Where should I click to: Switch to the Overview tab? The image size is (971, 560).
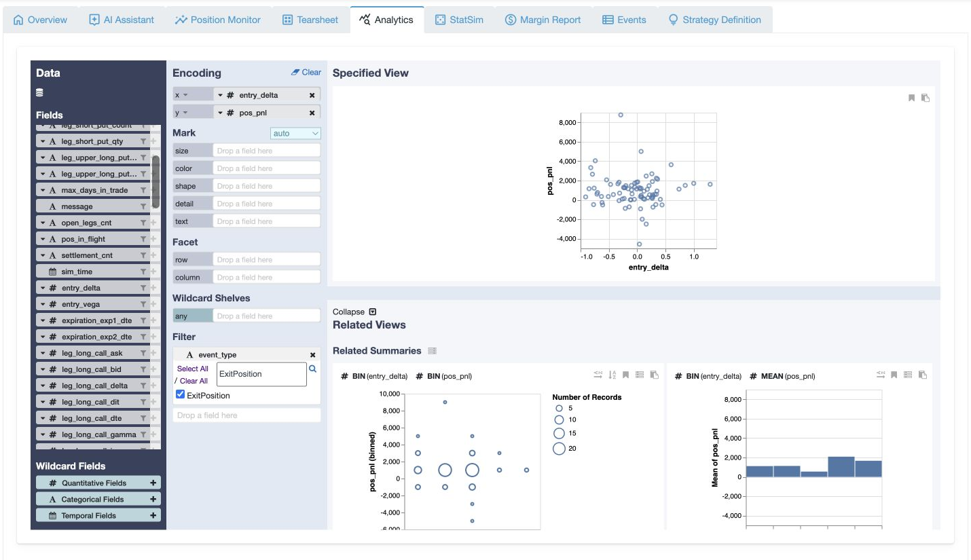click(41, 20)
